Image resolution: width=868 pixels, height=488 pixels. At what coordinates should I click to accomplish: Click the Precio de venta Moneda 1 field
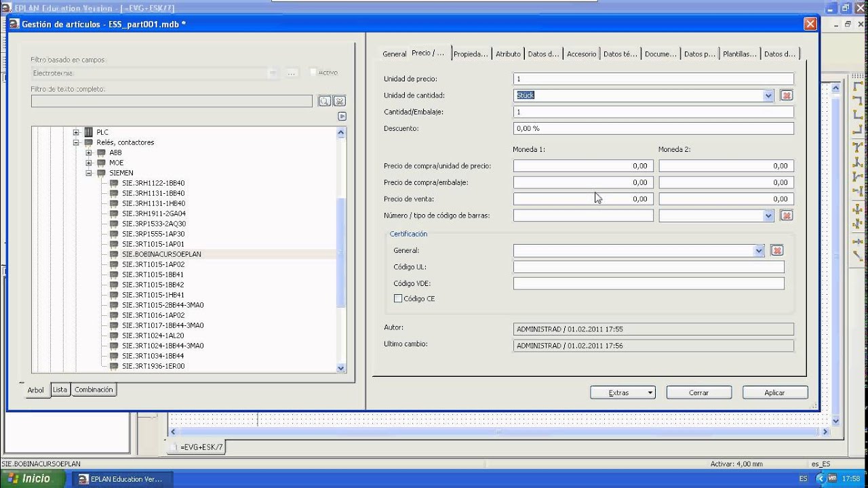pos(583,199)
